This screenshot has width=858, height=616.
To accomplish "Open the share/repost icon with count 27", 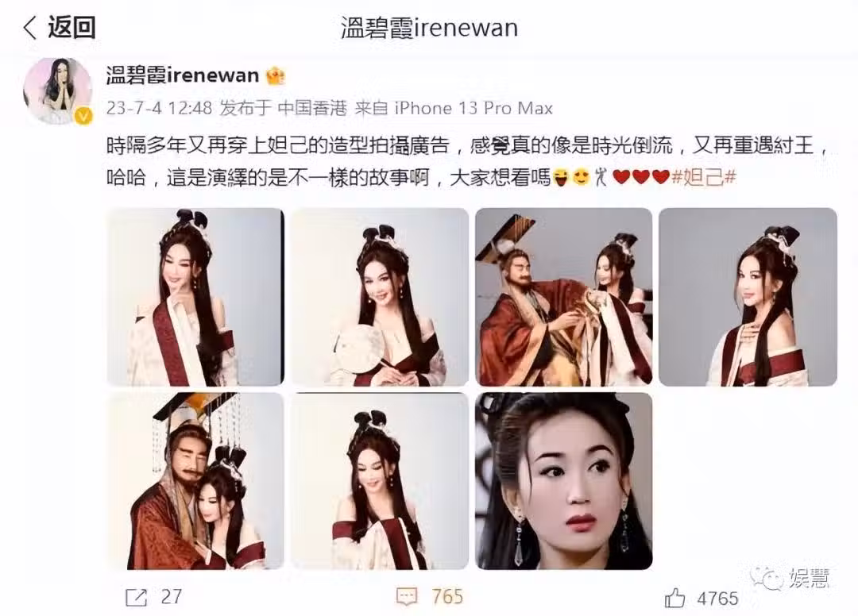I will click(137, 598).
